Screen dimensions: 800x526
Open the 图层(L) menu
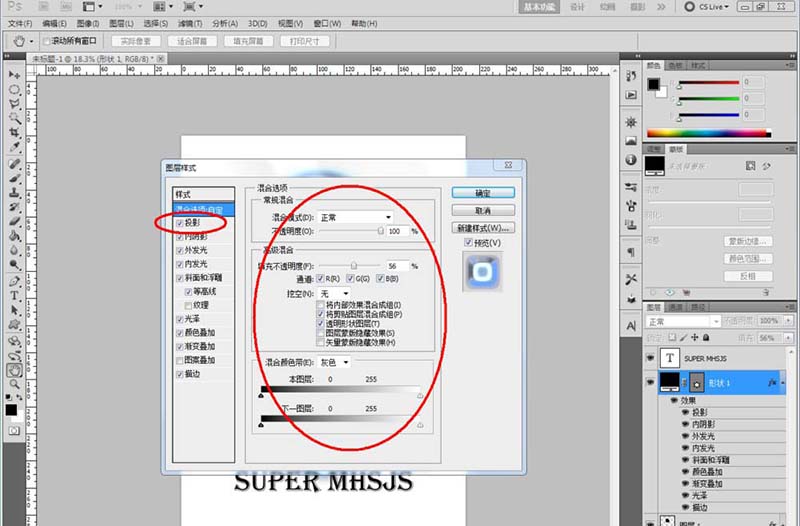pyautogui.click(x=121, y=23)
